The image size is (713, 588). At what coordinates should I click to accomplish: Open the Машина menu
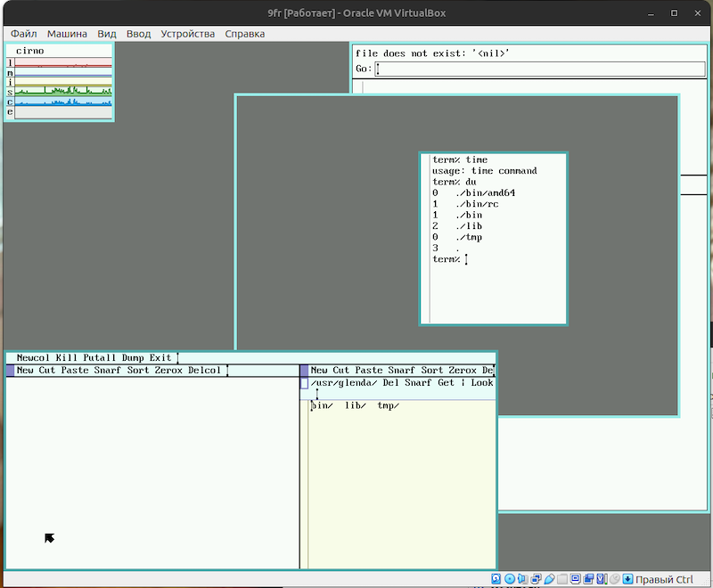click(67, 34)
